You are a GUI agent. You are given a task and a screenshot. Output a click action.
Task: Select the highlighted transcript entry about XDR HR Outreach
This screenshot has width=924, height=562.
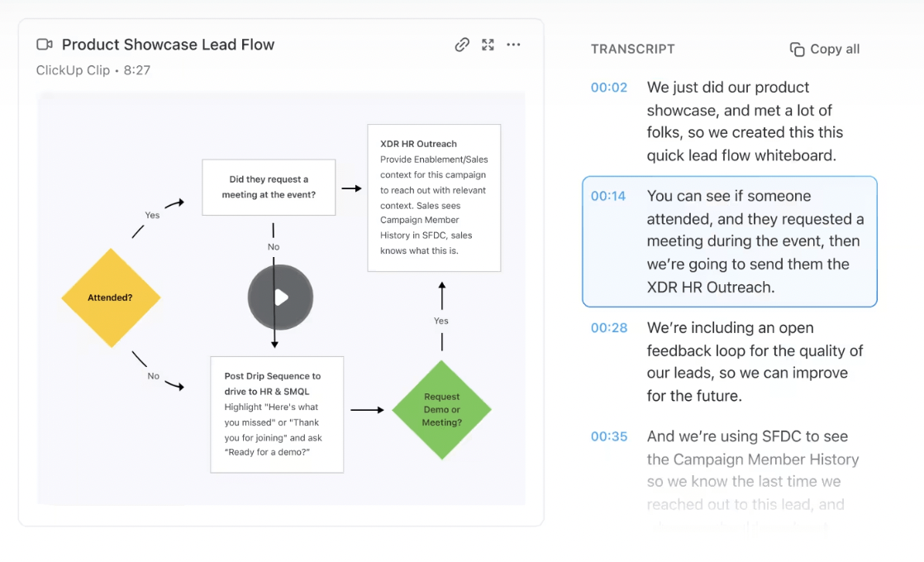pyautogui.click(x=730, y=241)
